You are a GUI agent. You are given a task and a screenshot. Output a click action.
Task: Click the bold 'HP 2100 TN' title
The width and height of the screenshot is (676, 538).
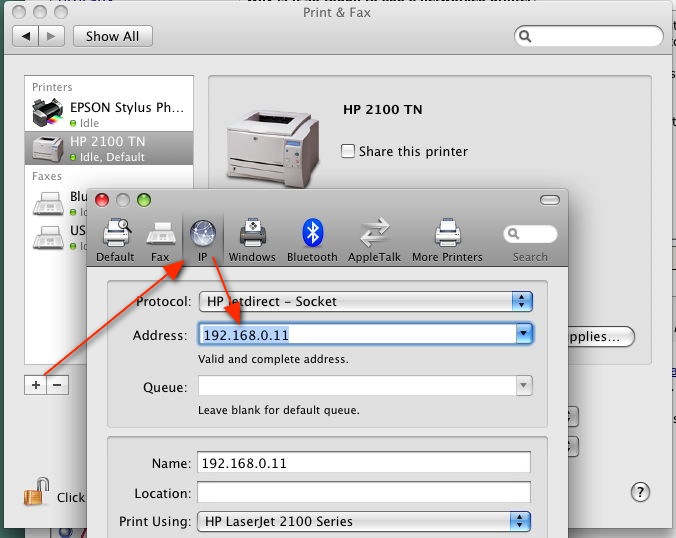click(383, 109)
